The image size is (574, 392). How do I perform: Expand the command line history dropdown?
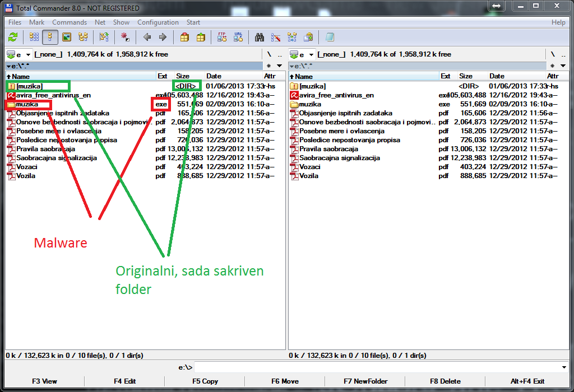click(564, 367)
